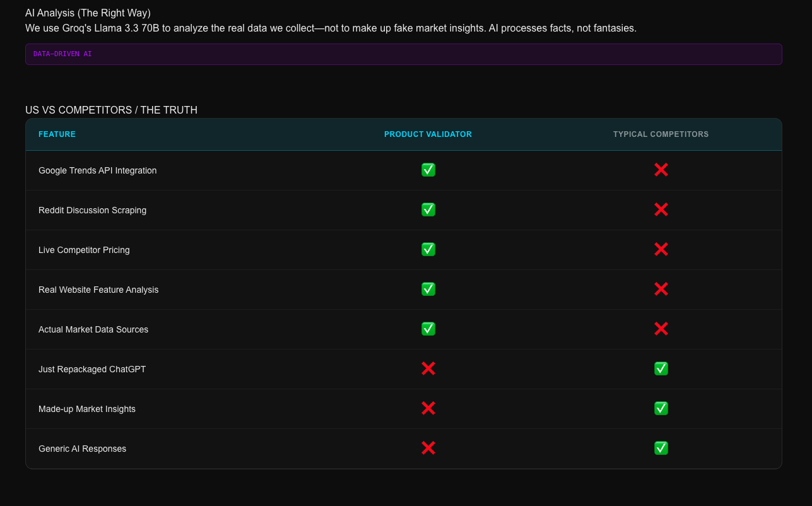Click the DATA-DRIVEN AI badge
The width and height of the screenshot is (812, 506).
61,54
